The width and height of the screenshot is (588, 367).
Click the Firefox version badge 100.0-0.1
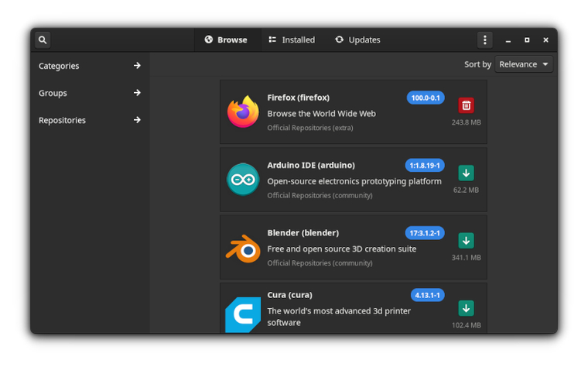click(426, 98)
